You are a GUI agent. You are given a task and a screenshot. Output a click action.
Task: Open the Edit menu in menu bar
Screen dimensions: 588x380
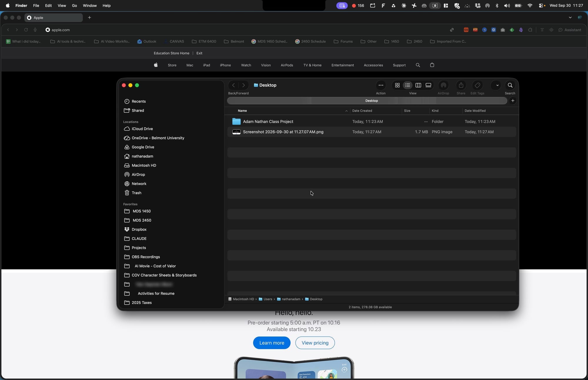coord(48,6)
